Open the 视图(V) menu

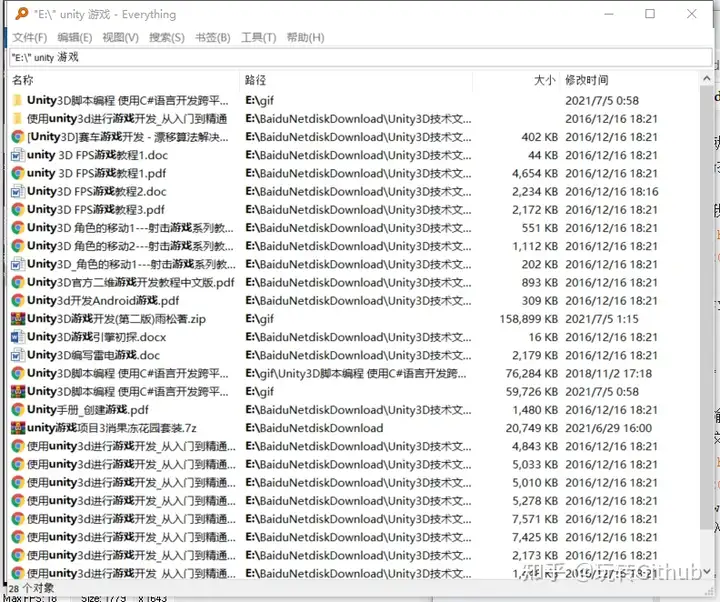tap(120, 37)
